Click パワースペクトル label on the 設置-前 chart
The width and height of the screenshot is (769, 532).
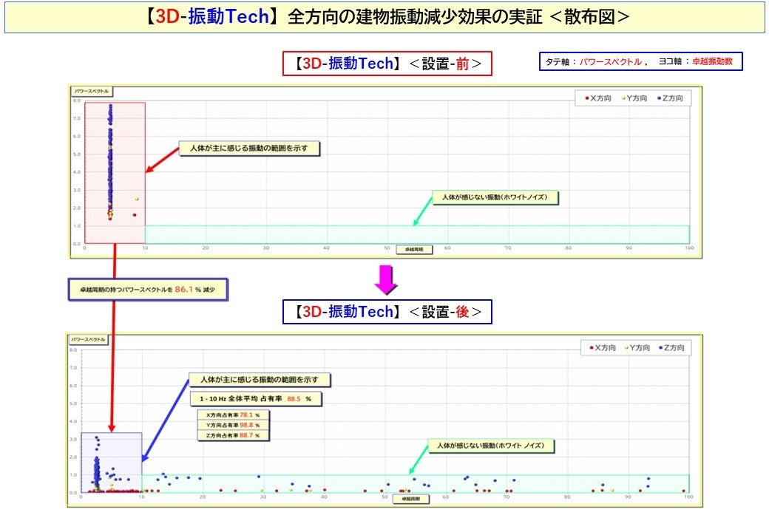[92, 91]
